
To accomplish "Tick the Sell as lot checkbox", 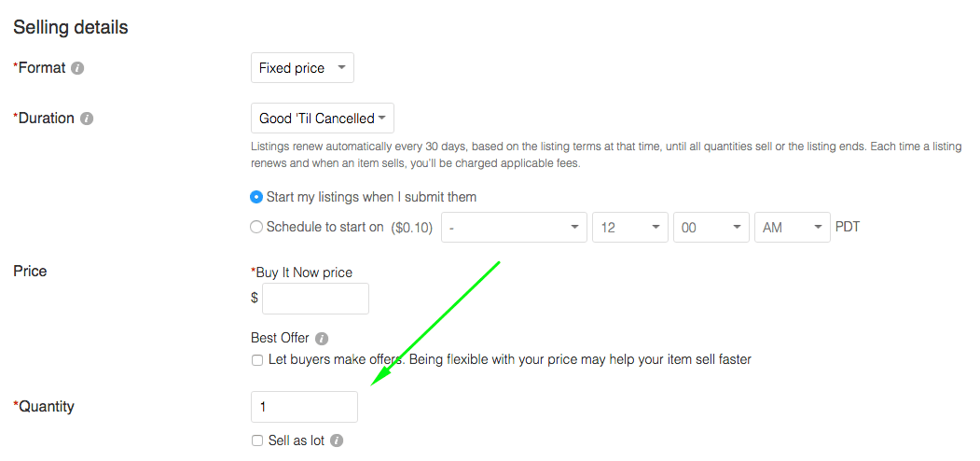I will point(256,441).
